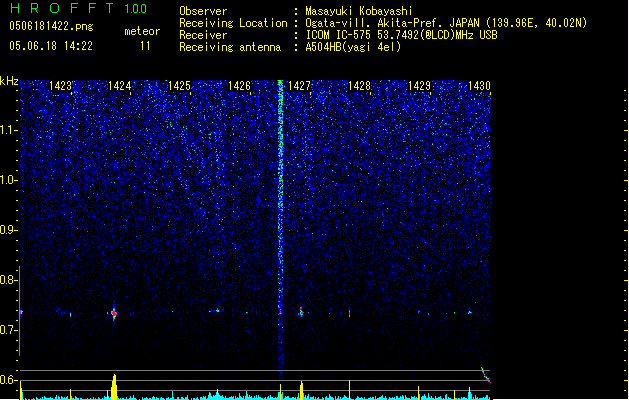
Task: Click the 1425 time axis label
Action: coord(179,86)
